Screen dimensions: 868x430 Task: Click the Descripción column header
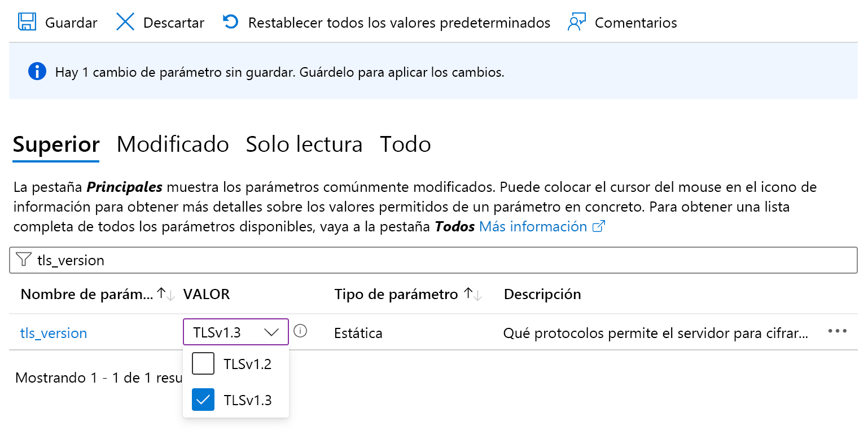(542, 294)
